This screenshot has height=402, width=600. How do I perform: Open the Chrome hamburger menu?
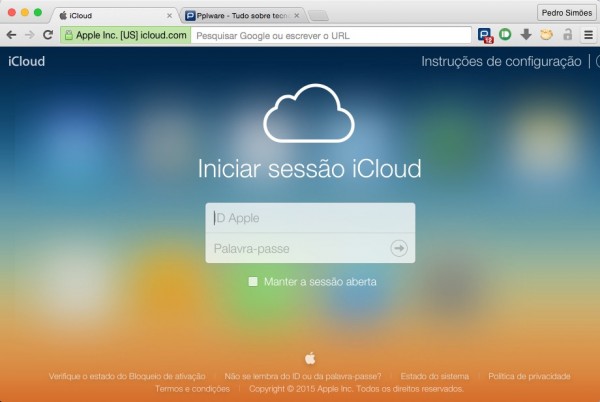(589, 35)
